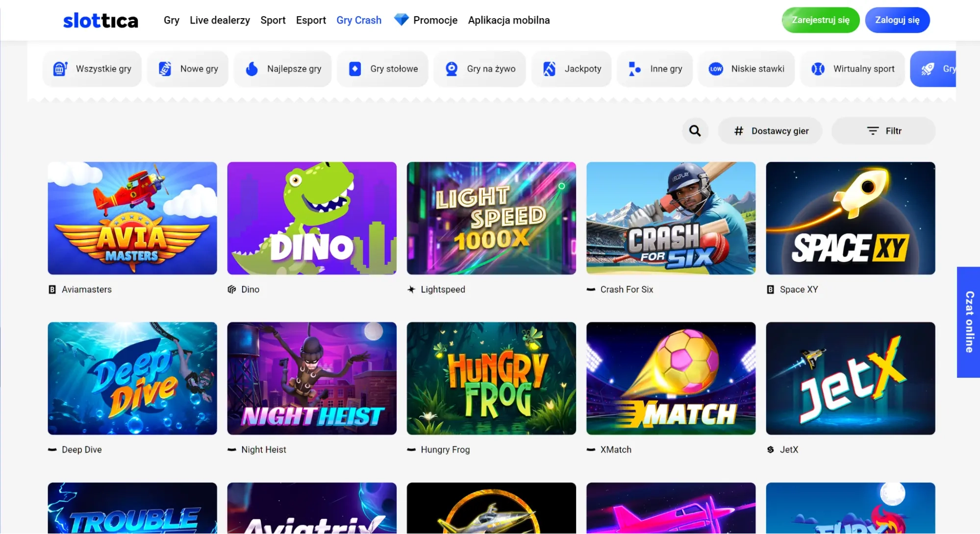Click the Gry stołowe card icon
The width and height of the screenshot is (980, 534).
point(355,69)
